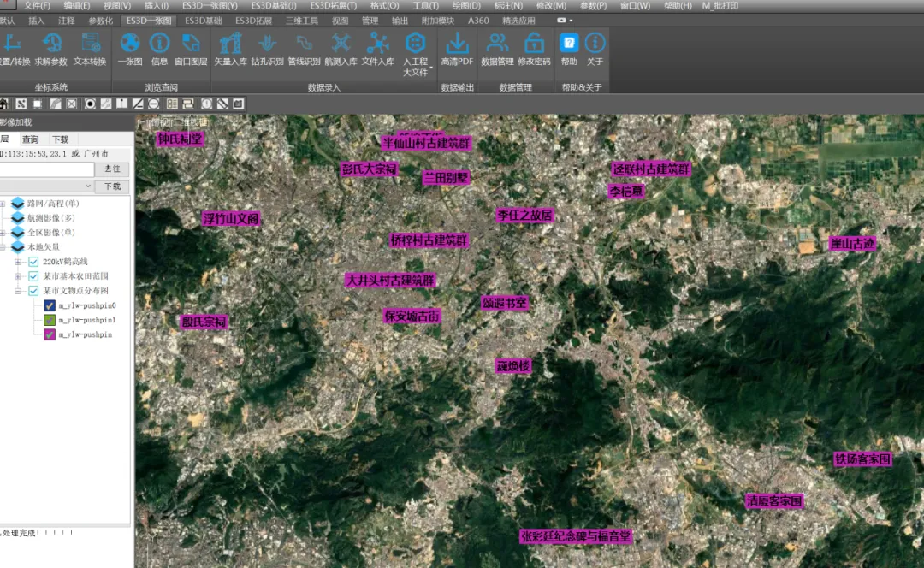924x568 pixels.
Task: Uncheck the 220kV鹤高线 layer checkbox
Action: coord(33,262)
